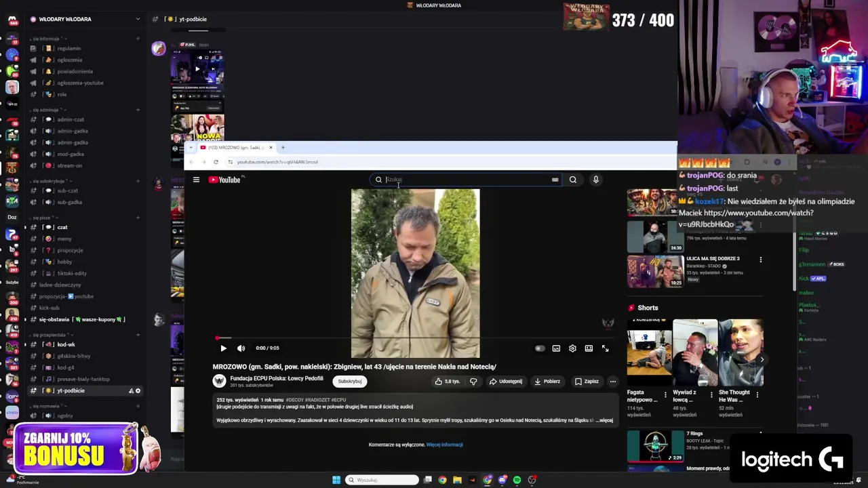Open the Windows Start menu

click(336, 480)
